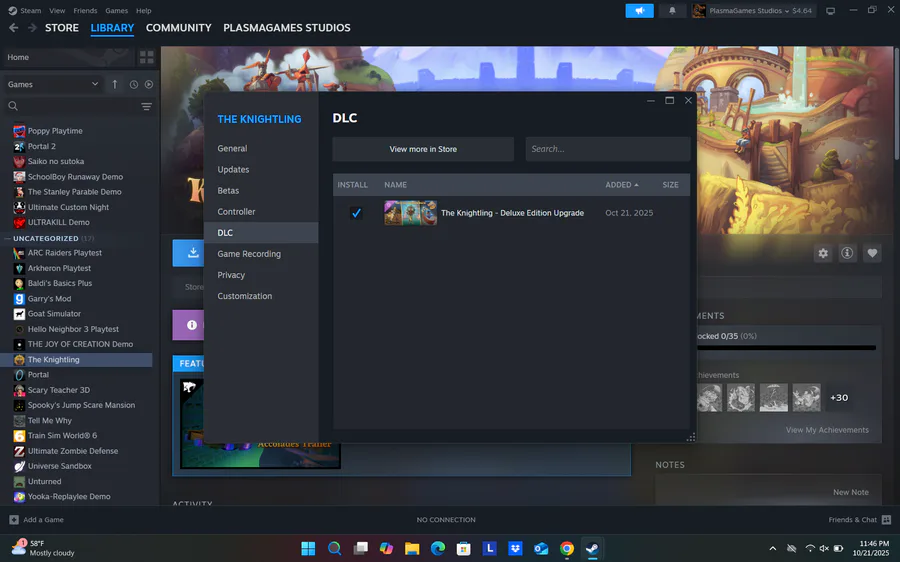Click New Note button

point(851,492)
